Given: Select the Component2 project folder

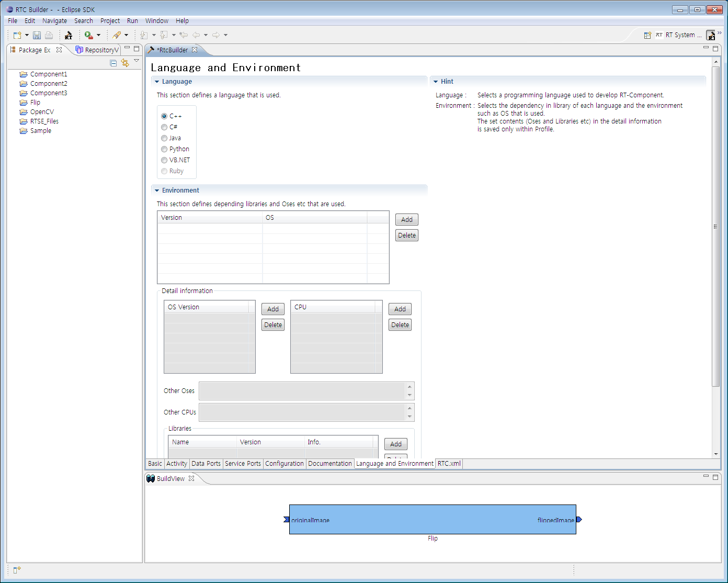Looking at the screenshot, I should click(x=43, y=84).
